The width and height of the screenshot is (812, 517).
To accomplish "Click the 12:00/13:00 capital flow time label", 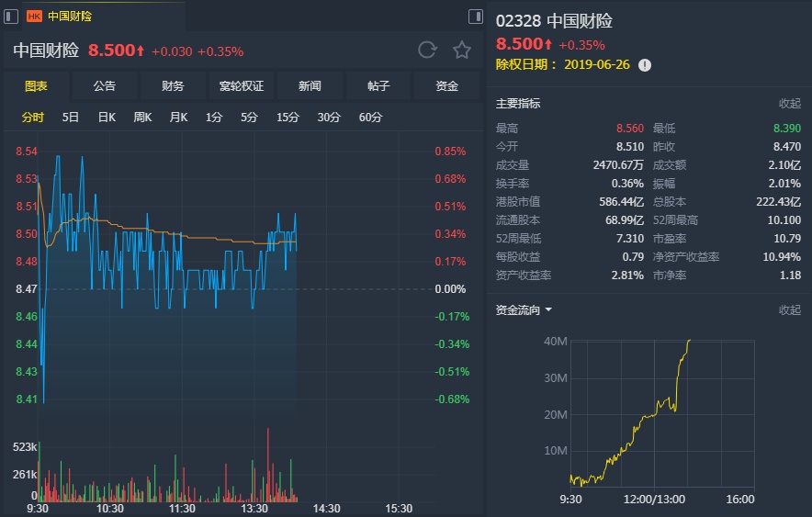I will tap(654, 500).
